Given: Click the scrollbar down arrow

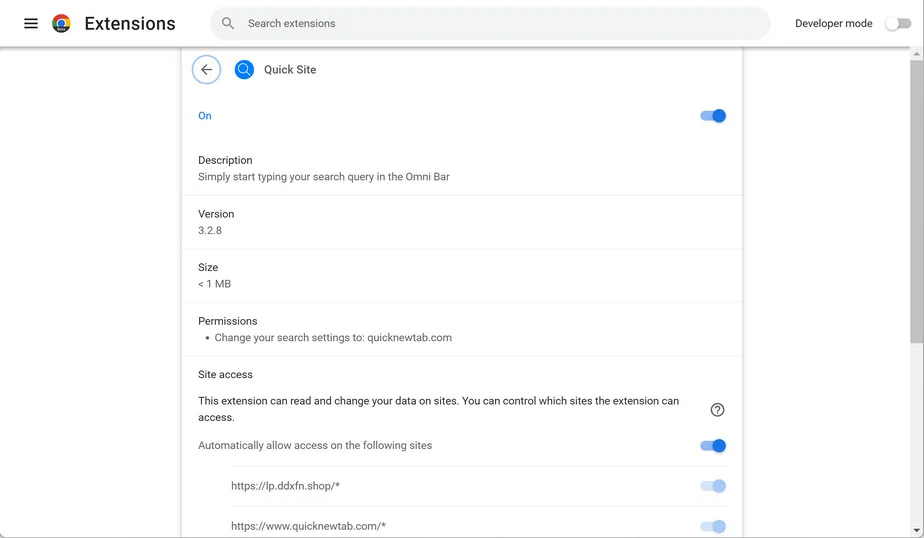Looking at the screenshot, I should (916, 531).
